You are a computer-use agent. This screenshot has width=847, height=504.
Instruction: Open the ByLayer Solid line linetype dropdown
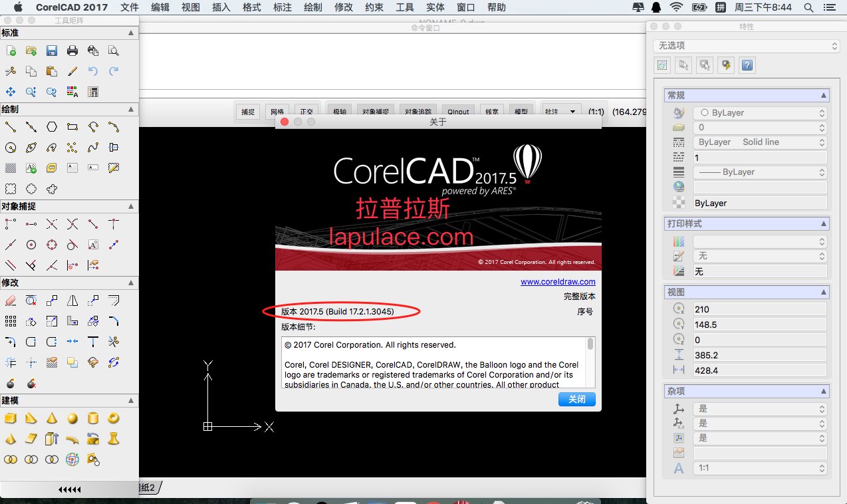coord(760,142)
